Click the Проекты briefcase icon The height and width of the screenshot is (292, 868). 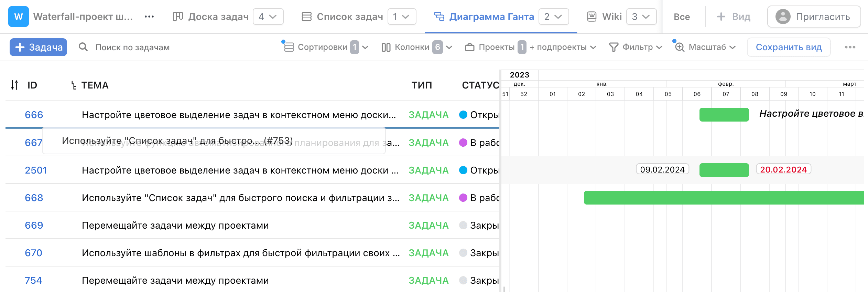[x=470, y=47]
